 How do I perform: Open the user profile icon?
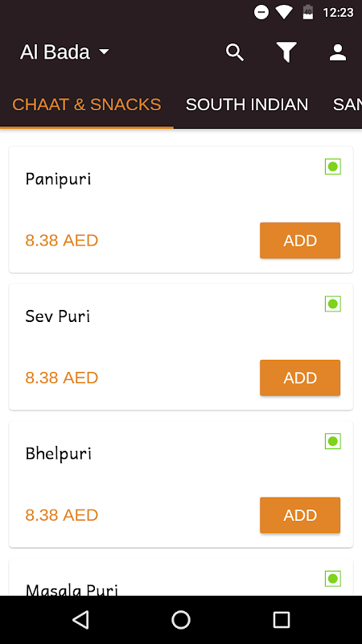pyautogui.click(x=338, y=52)
